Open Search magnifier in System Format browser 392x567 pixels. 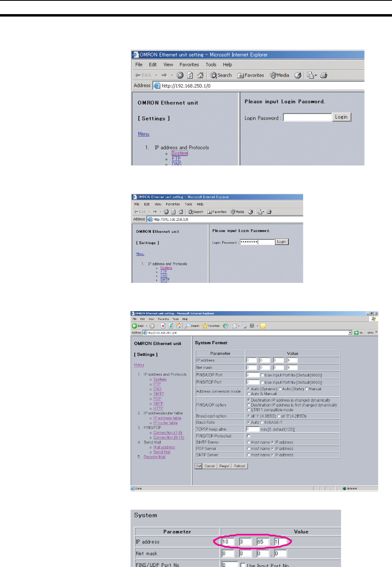(192, 326)
